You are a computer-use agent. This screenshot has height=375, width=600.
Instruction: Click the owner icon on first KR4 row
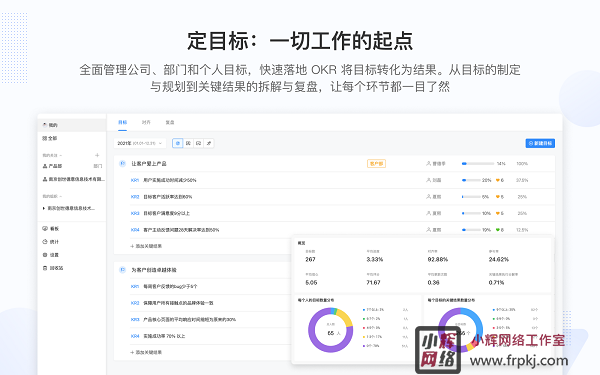429,230
